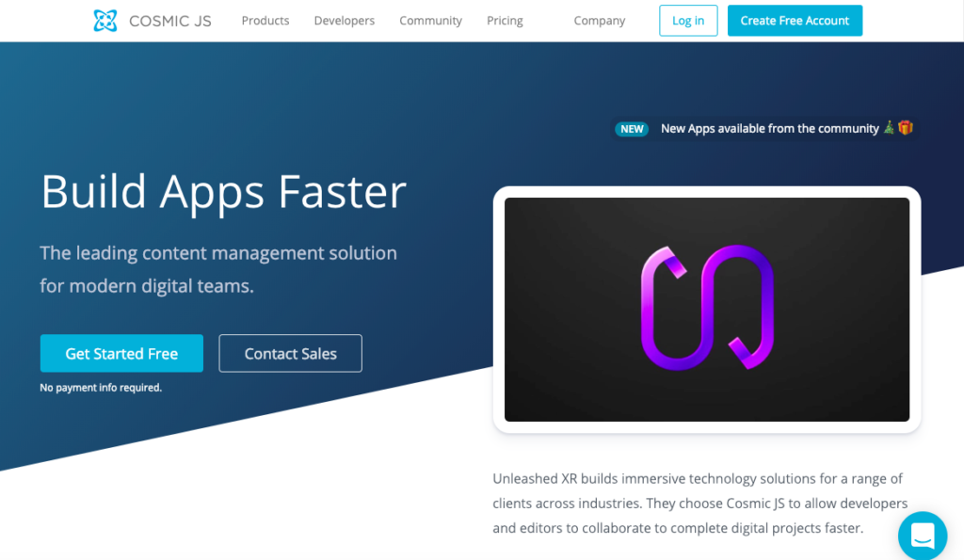This screenshot has height=560, width=964.
Task: Click the Cosmic JS logo icon
Action: click(105, 19)
